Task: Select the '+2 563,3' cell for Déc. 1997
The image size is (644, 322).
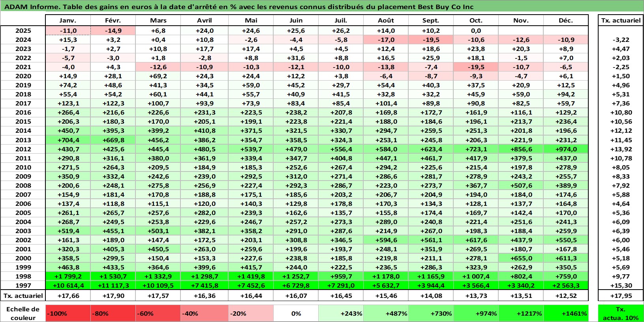Action: [566, 285]
